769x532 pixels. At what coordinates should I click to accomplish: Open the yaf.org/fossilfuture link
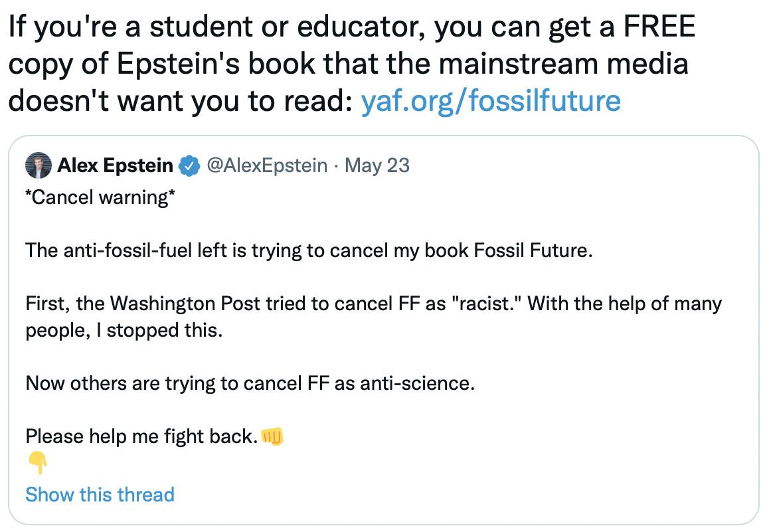pos(490,100)
